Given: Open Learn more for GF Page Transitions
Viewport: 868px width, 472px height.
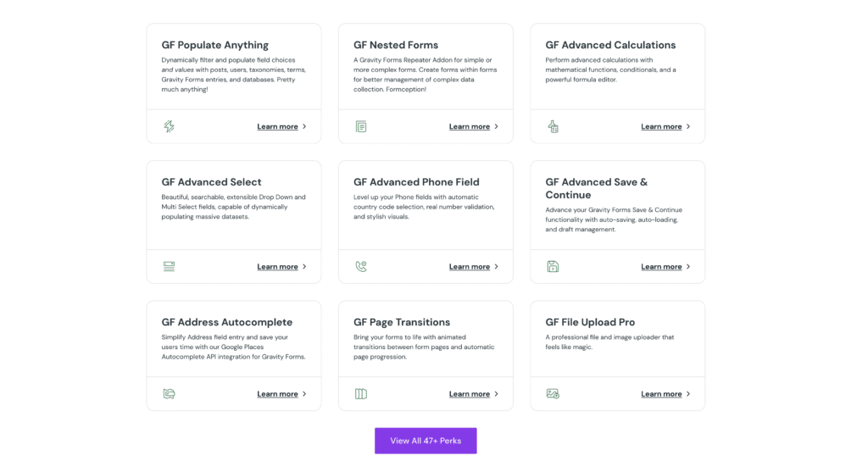Looking at the screenshot, I should 470,393.
